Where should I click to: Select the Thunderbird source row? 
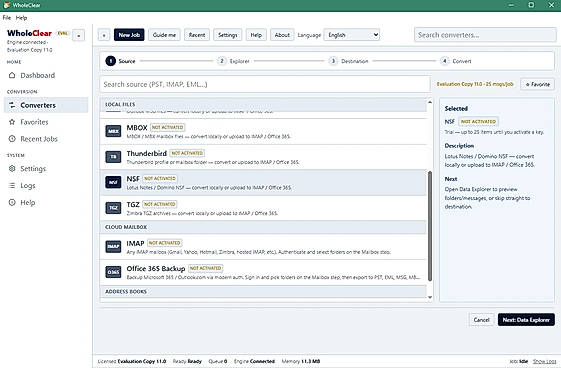263,157
